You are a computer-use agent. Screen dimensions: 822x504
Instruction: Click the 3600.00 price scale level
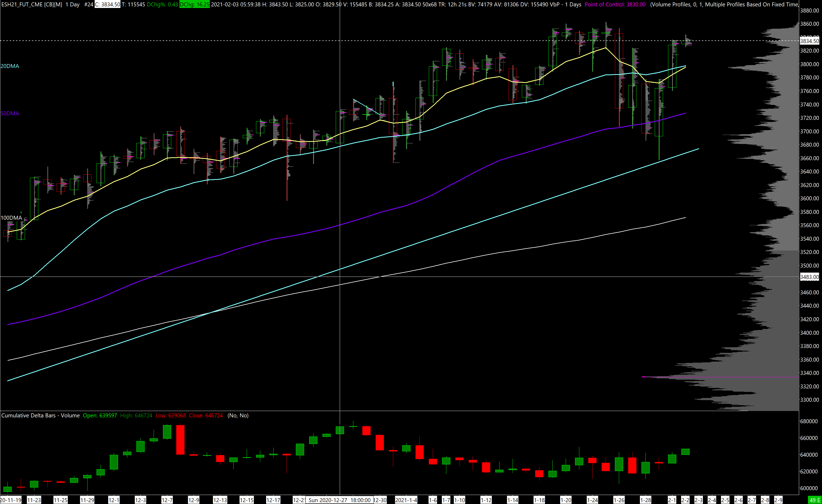click(x=810, y=198)
